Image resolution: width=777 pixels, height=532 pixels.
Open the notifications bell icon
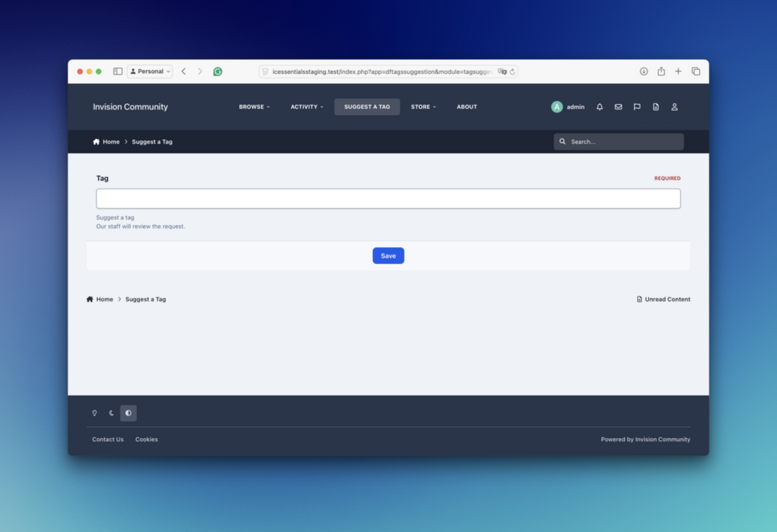click(x=600, y=107)
